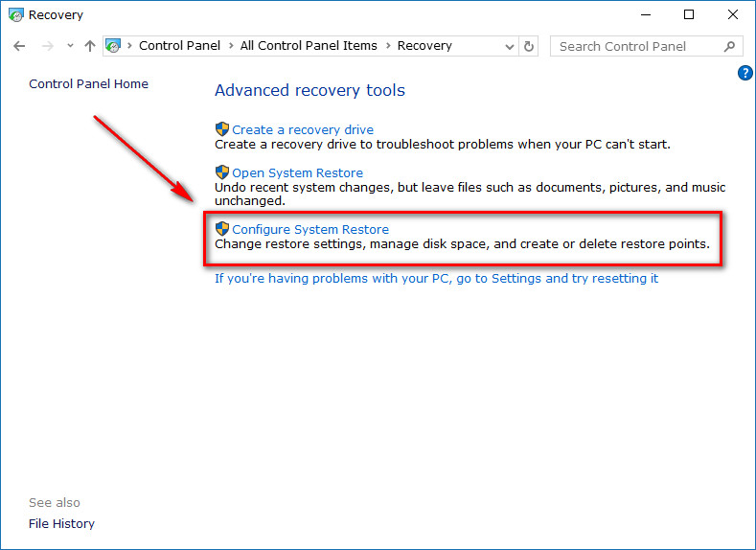Click shield icon beside Configure System Restore
This screenshot has width=756, height=550.
221,228
